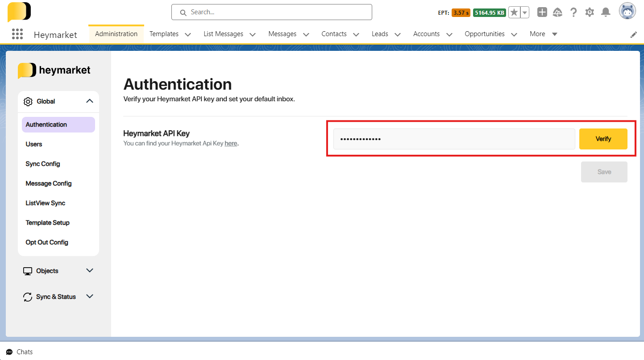Focus the Search field
This screenshot has height=360, width=644.
272,12
